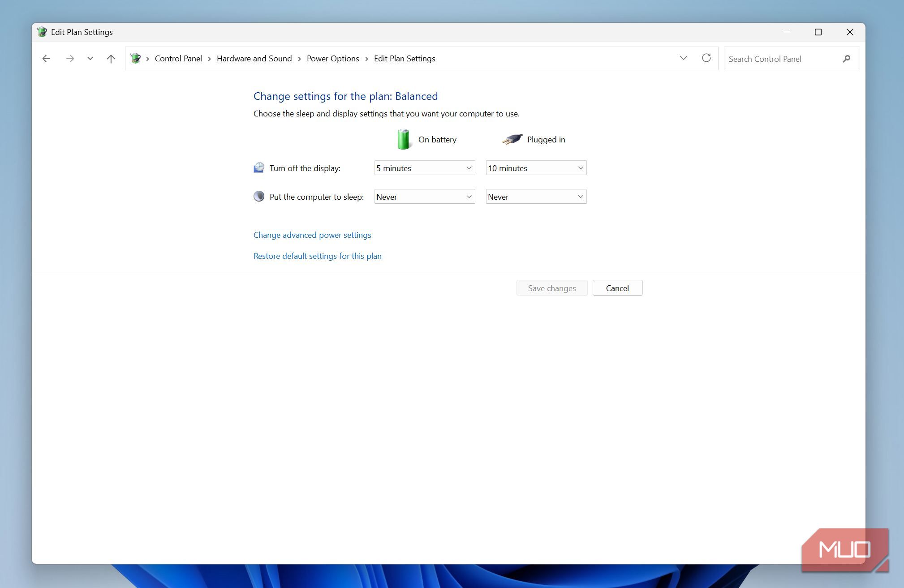The width and height of the screenshot is (904, 588).
Task: Click the 'Change settings for the plan: Balanced' heading
Action: click(345, 96)
